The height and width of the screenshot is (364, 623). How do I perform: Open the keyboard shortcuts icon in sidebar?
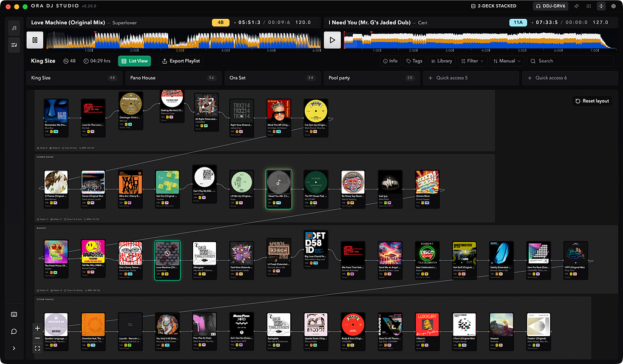14,314
